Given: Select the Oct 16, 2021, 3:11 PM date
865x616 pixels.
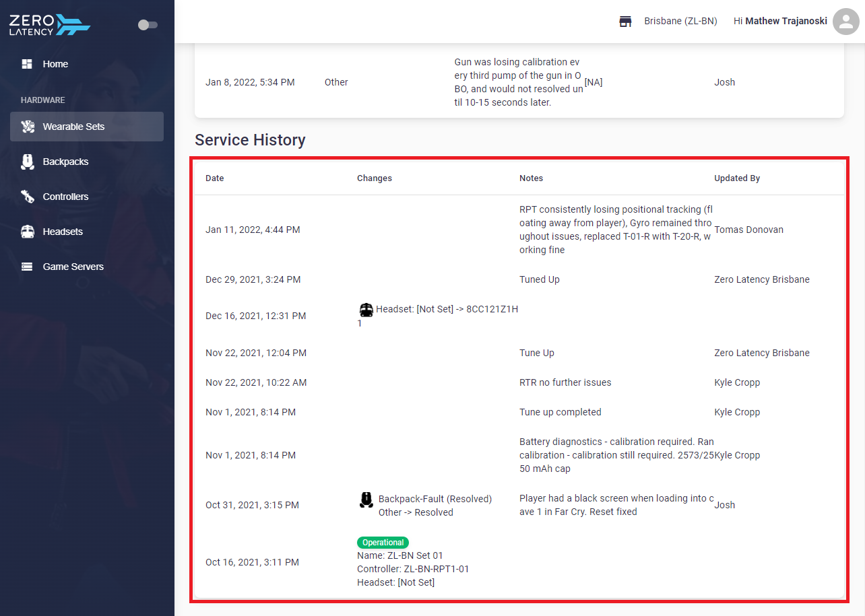Looking at the screenshot, I should (x=252, y=562).
